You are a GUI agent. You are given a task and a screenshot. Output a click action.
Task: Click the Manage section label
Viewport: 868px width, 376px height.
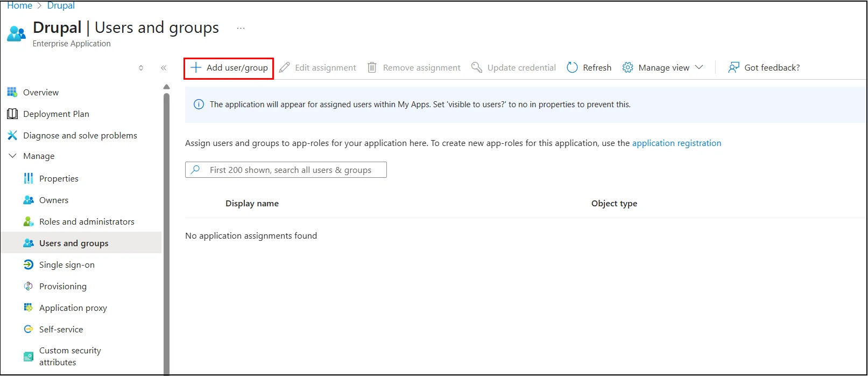click(x=39, y=156)
